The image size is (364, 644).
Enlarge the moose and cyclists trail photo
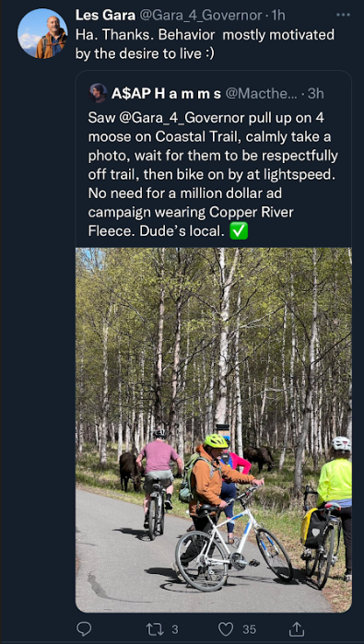pyautogui.click(x=214, y=429)
